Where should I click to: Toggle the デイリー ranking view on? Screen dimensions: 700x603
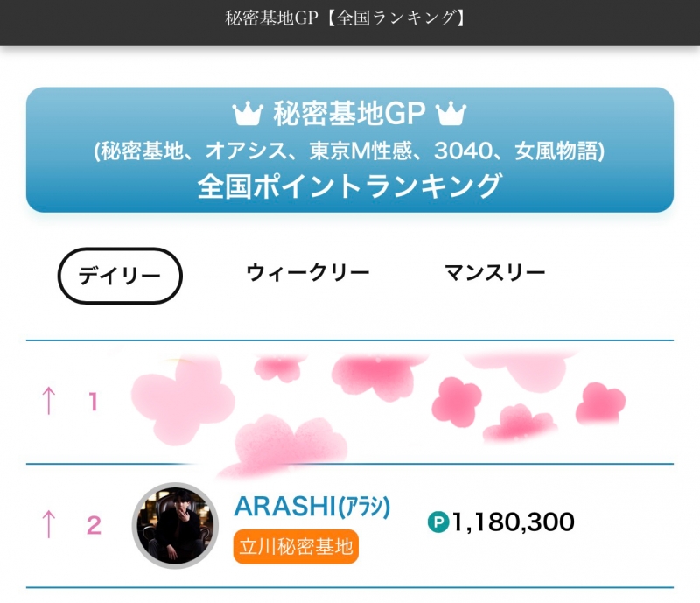122,272
